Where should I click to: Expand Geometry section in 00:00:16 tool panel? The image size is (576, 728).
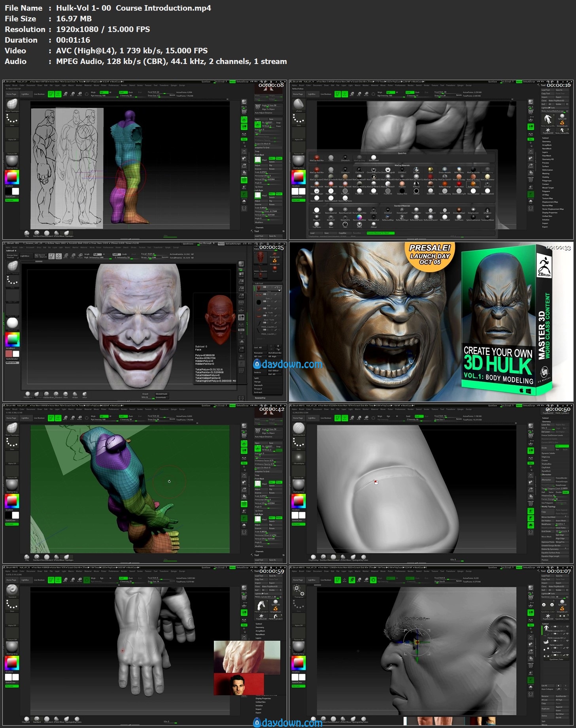tap(546, 141)
